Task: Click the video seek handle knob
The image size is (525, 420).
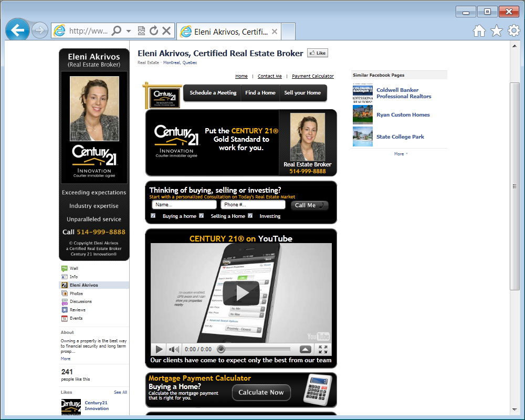Action: [x=220, y=349]
